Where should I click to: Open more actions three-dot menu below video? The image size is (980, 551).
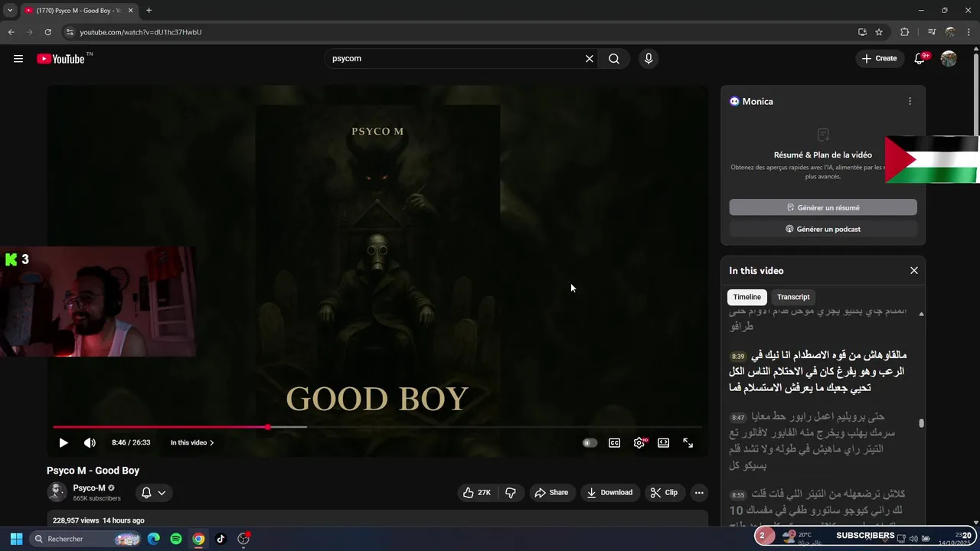point(699,493)
